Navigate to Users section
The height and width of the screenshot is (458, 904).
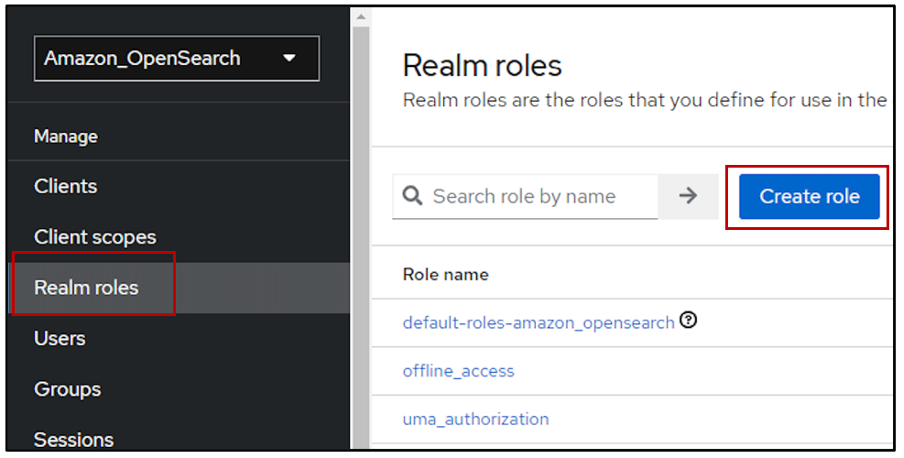[59, 338]
